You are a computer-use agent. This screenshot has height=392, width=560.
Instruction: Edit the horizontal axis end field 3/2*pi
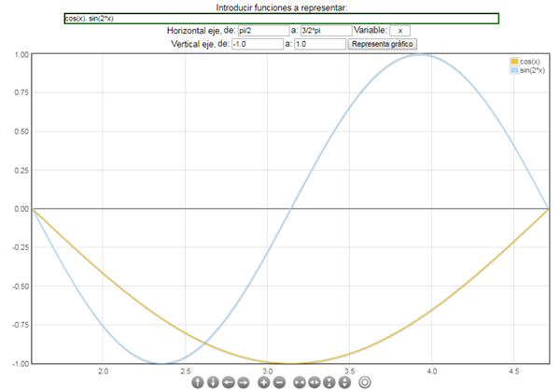[x=326, y=31]
